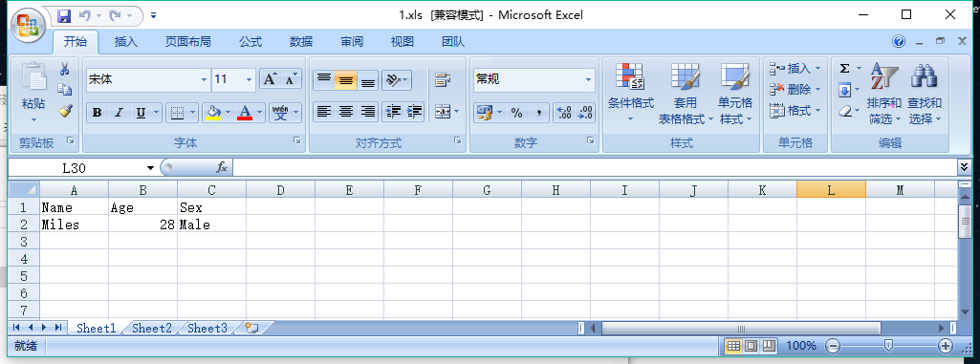Toggle wrap text button
The image size is (980, 364).
(443, 79)
